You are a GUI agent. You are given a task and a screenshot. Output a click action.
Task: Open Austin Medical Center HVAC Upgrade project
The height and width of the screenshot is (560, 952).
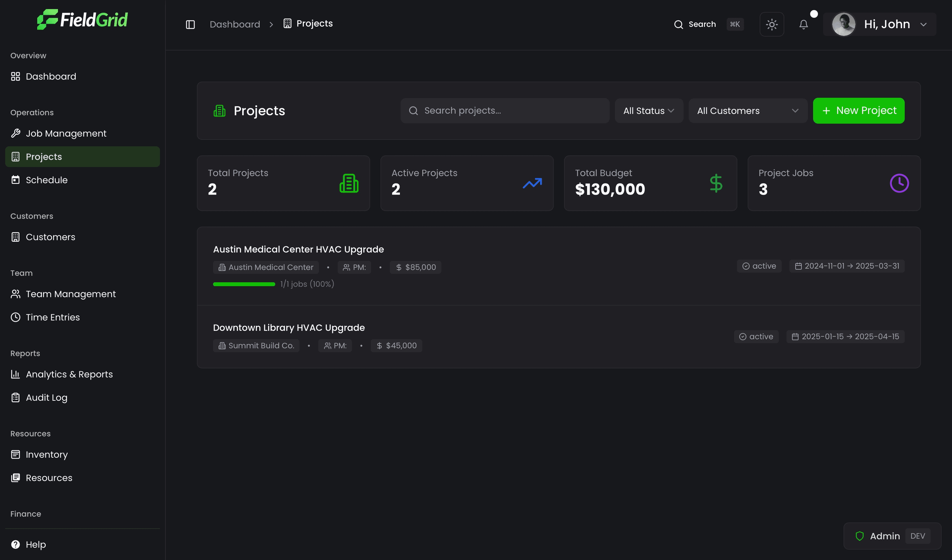click(299, 250)
